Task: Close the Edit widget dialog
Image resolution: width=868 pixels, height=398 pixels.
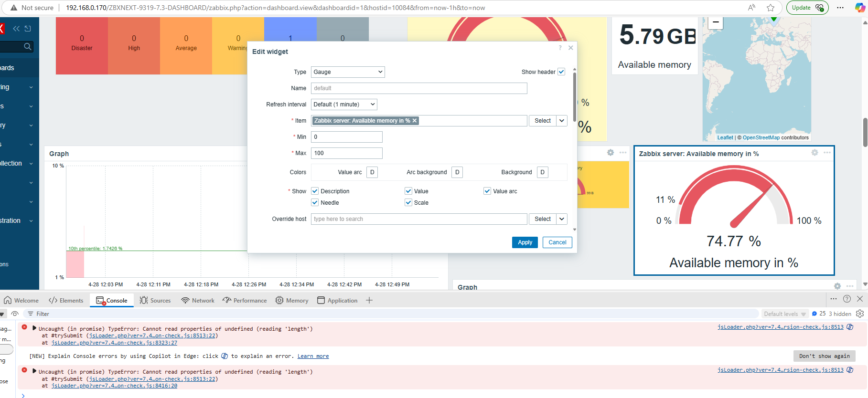Action: pos(570,48)
